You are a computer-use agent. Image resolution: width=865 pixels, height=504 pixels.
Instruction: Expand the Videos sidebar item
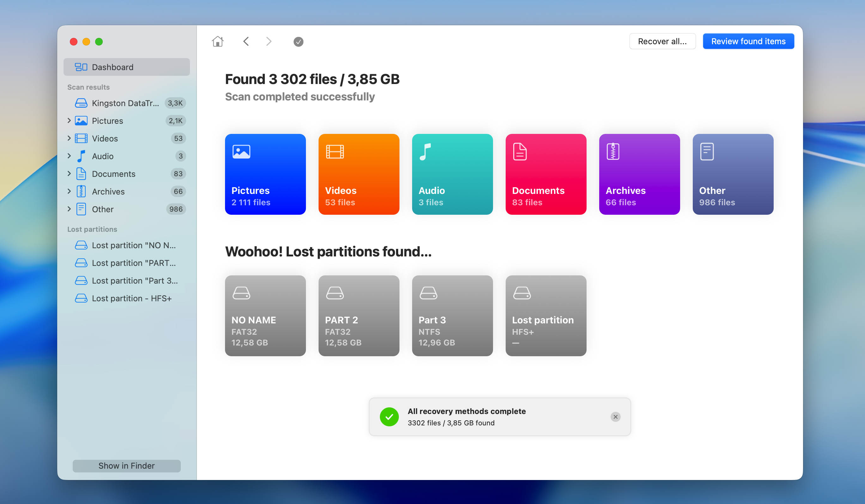(x=69, y=138)
